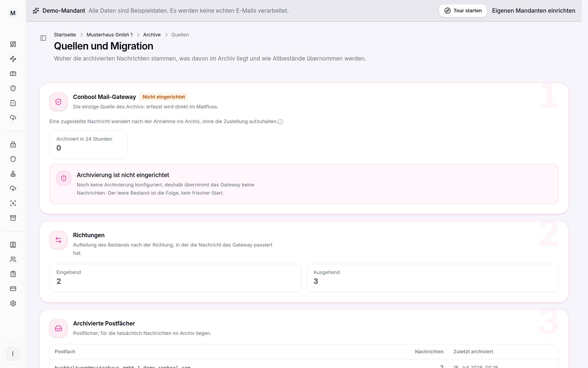This screenshot has width=588, height=368.
Task: Click the Quellen breadcrumb entry
Action: click(180, 35)
